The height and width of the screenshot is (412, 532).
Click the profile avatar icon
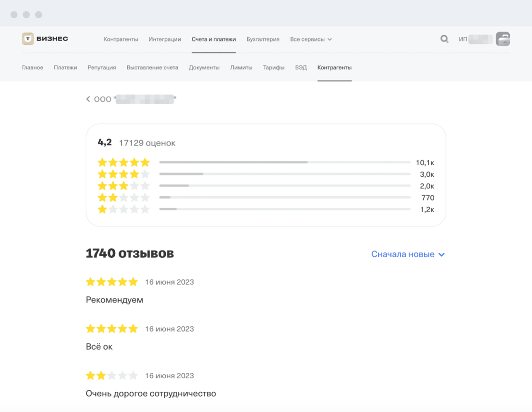[x=503, y=39]
